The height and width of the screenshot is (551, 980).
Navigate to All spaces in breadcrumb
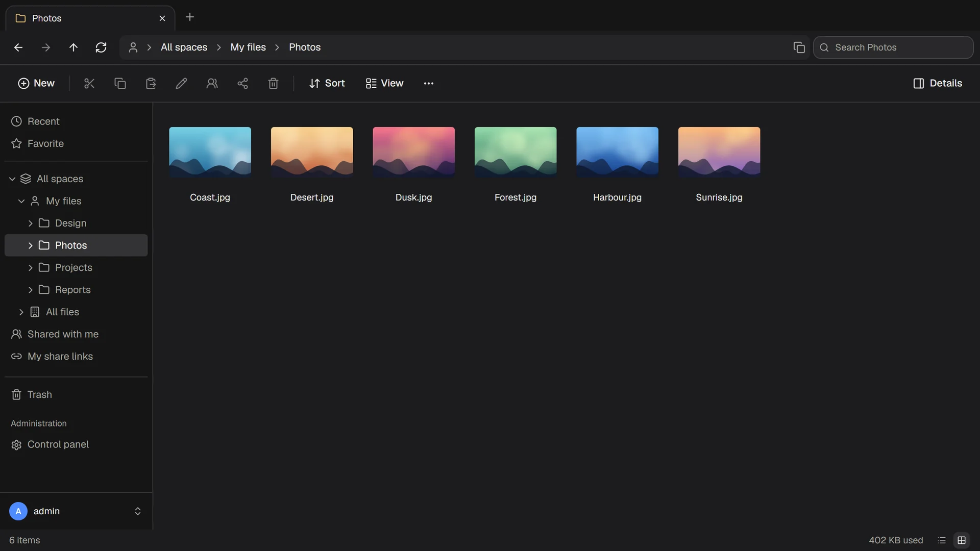click(x=184, y=47)
